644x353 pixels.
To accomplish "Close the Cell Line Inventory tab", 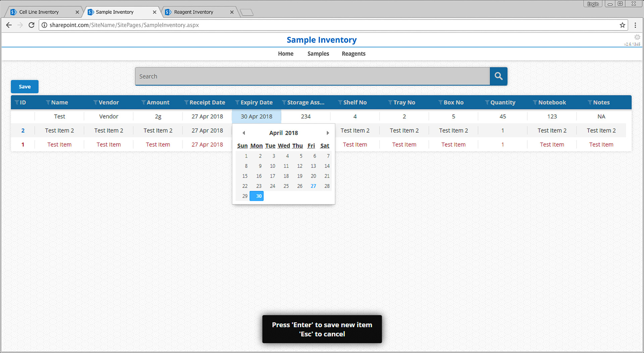I will click(x=77, y=12).
